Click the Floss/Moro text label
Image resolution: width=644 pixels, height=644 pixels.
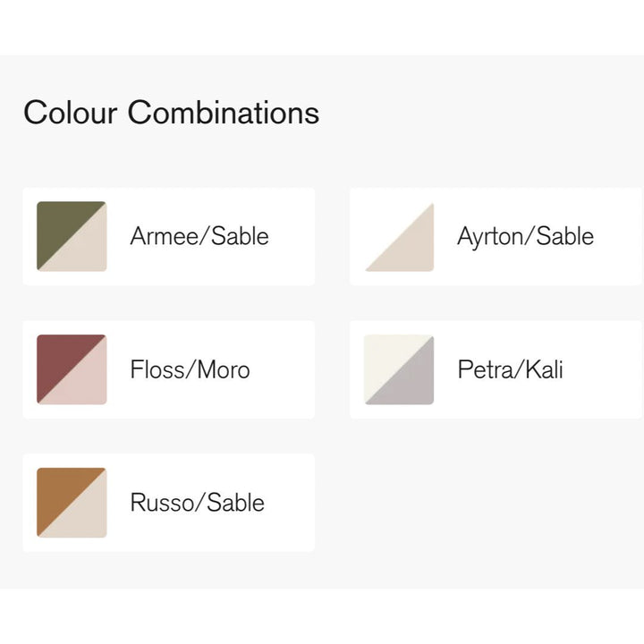[x=190, y=369]
